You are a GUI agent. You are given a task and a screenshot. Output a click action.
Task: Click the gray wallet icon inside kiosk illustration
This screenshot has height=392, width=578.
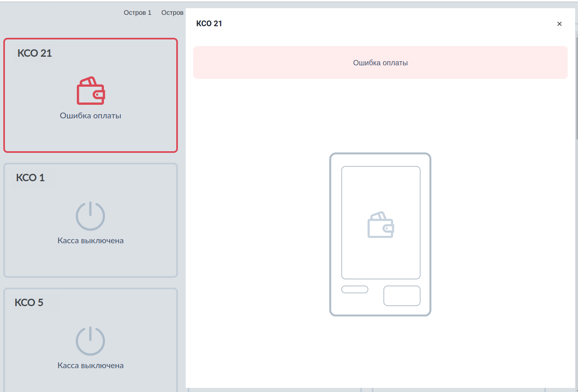coord(381,225)
